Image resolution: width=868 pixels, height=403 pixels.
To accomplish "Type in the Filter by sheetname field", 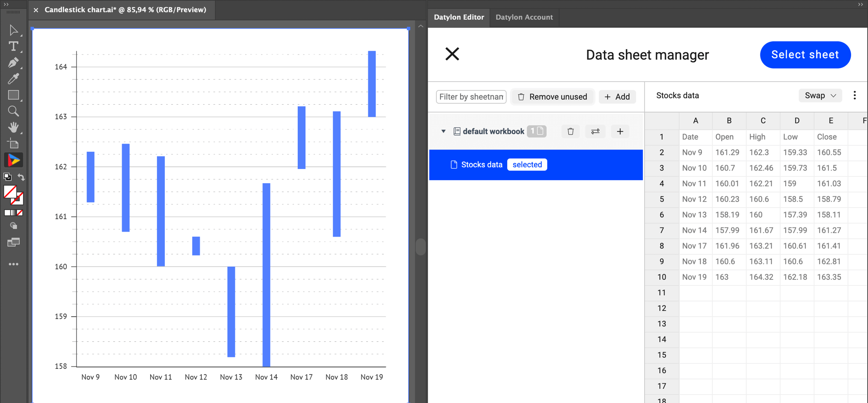I will (471, 97).
